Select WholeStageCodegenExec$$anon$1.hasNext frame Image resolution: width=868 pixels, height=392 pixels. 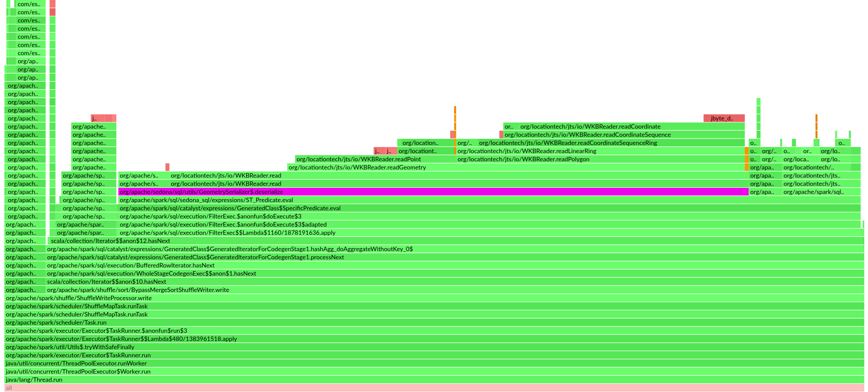pyautogui.click(x=455, y=274)
